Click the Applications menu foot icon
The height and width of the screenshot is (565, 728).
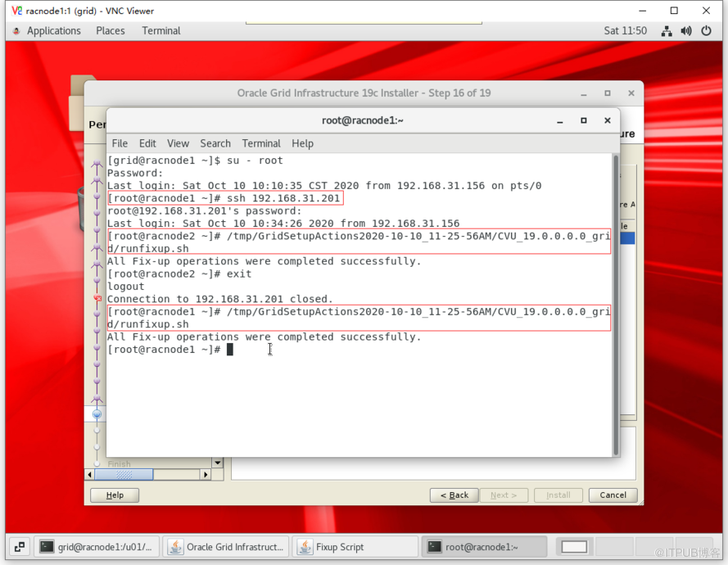click(16, 31)
